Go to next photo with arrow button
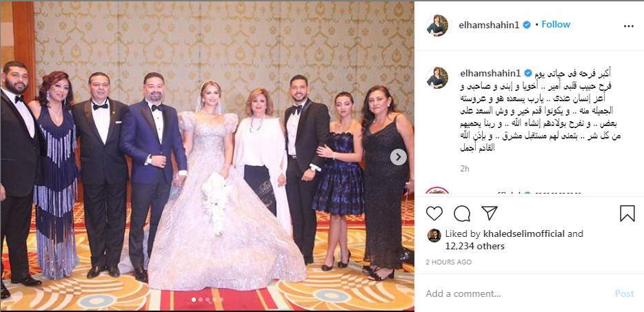The height and width of the screenshot is (312, 644). point(398,157)
